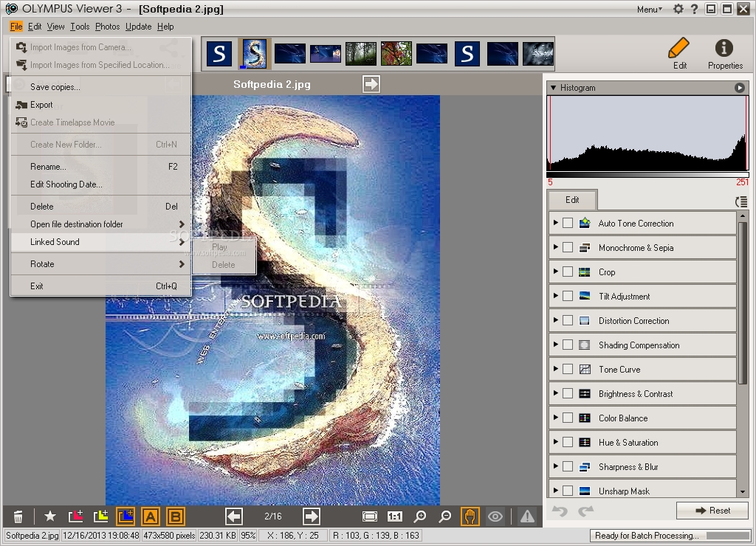
Task: Open the Menu dropdown in title bar
Action: tap(650, 9)
